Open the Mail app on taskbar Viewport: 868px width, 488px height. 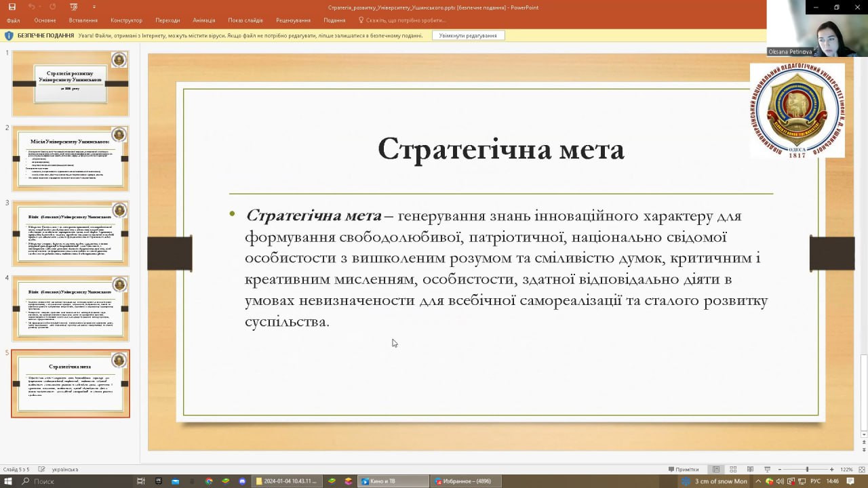point(175,481)
